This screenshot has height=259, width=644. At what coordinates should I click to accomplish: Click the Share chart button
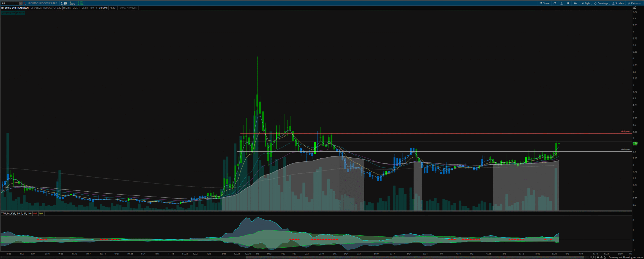pos(544,3)
